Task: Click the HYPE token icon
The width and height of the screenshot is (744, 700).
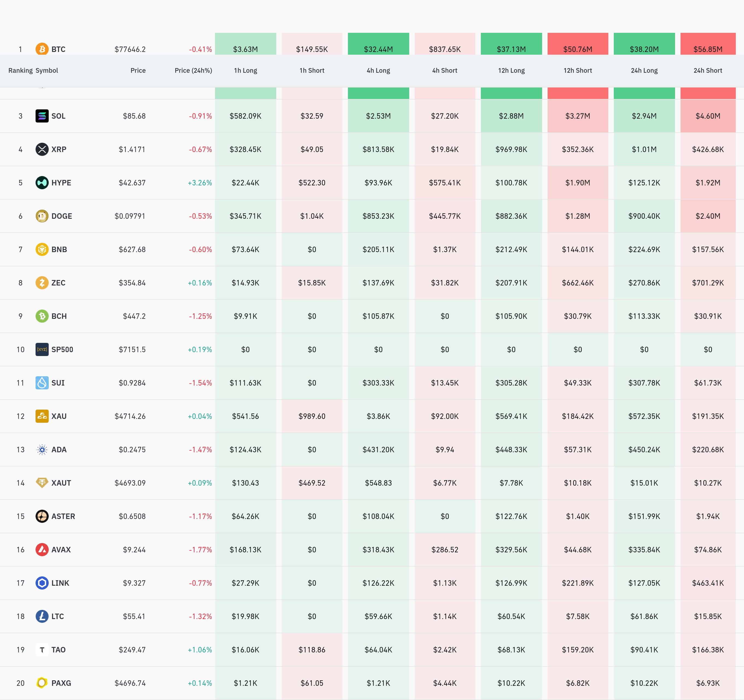Action: pyautogui.click(x=42, y=183)
